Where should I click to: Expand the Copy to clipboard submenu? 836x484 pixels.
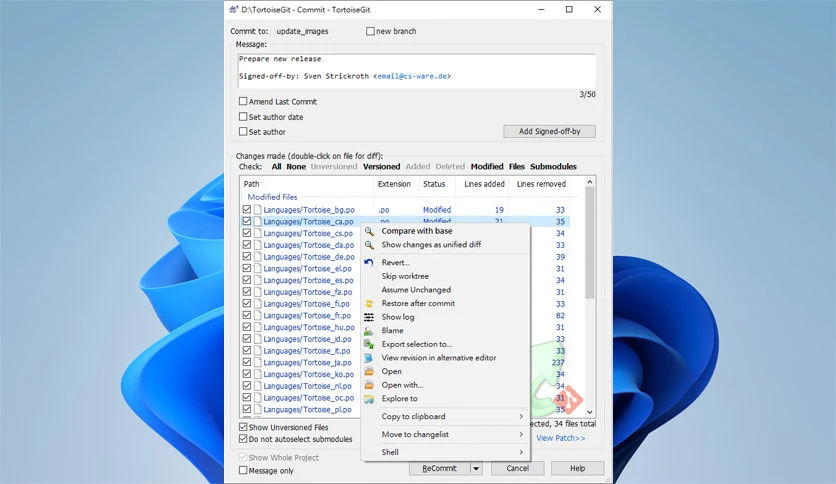521,416
